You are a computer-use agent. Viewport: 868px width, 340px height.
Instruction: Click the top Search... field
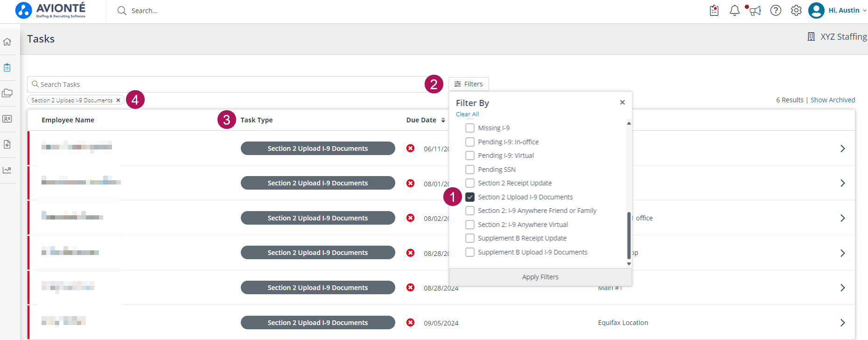(x=145, y=11)
